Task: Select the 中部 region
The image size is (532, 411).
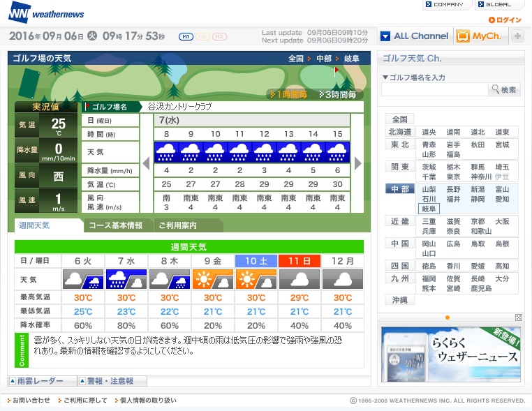Action: [399, 189]
